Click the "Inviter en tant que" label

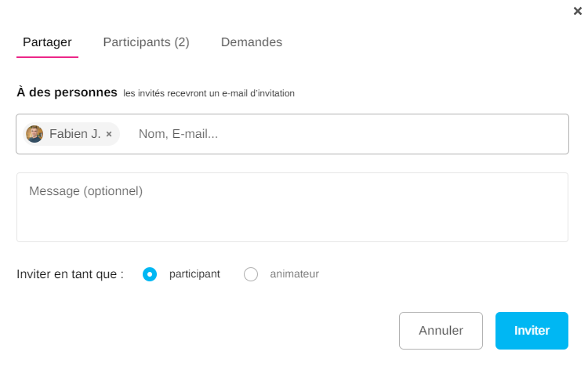pyautogui.click(x=70, y=274)
